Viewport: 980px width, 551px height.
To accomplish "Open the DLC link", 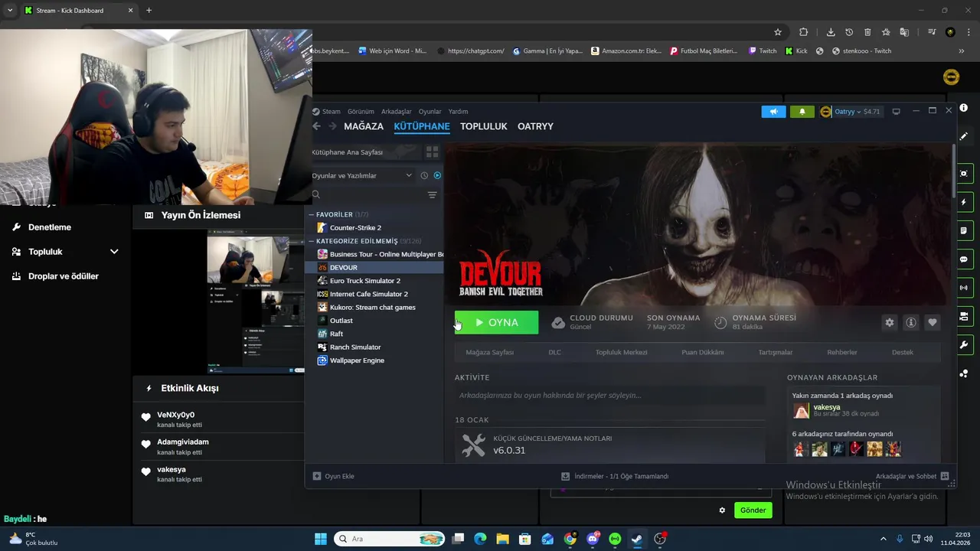I will 554,352.
